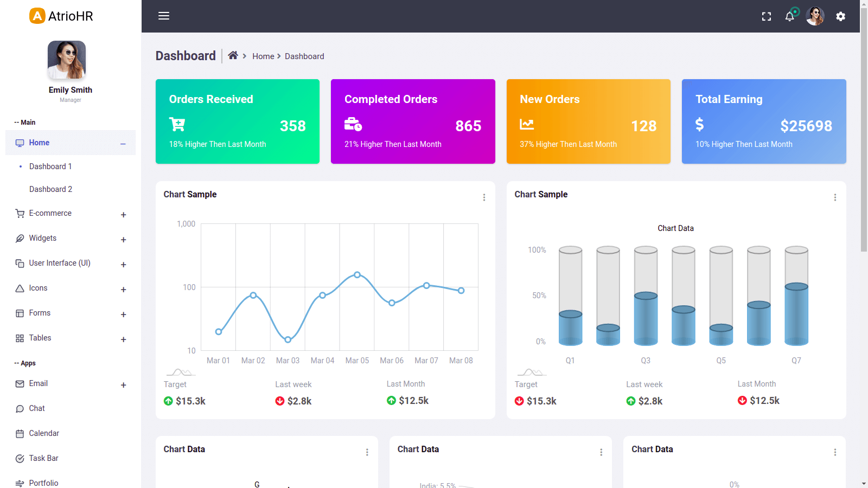The height and width of the screenshot is (488, 868).
Task: Toggle the hamburger sidebar menu
Action: [x=164, y=16]
